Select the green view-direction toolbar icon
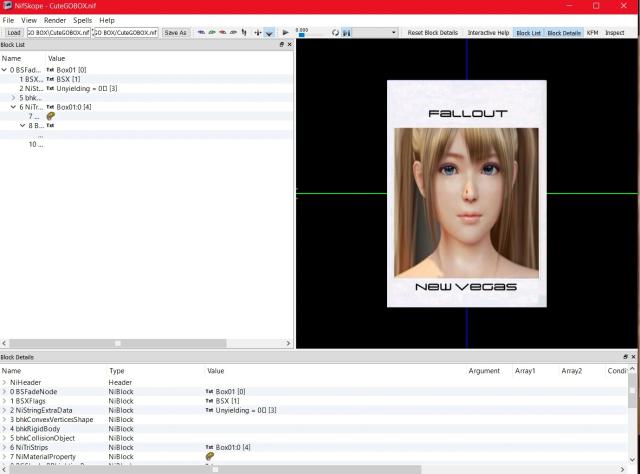The image size is (640, 474). click(212, 32)
